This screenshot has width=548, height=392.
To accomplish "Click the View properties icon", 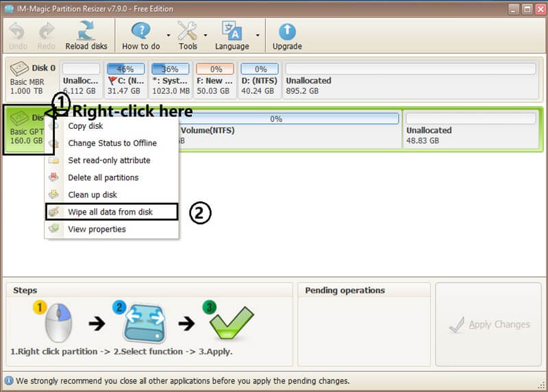I will pos(54,229).
